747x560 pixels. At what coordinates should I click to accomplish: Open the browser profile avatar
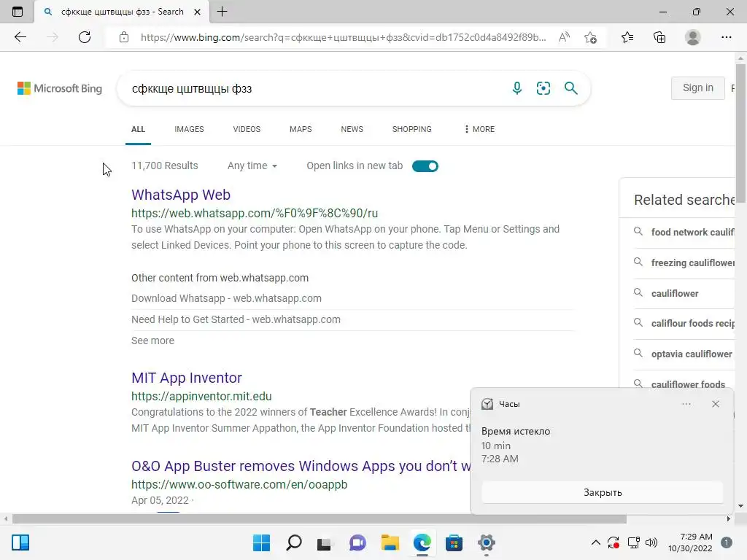693,37
